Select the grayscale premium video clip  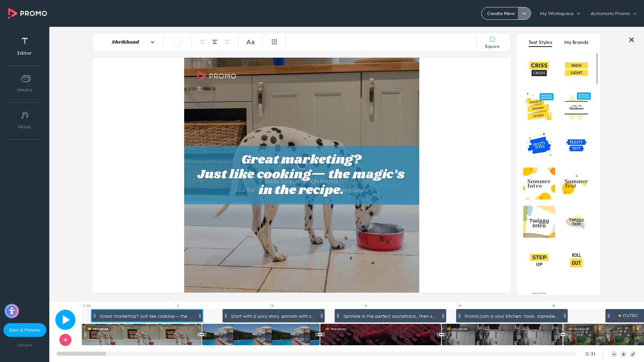[x=502, y=335]
